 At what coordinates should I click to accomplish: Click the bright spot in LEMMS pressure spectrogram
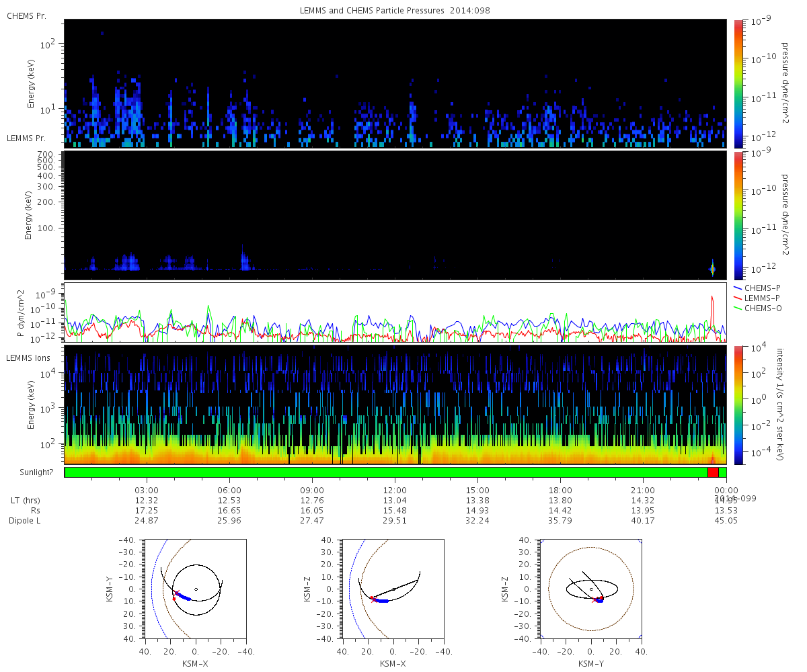(712, 269)
